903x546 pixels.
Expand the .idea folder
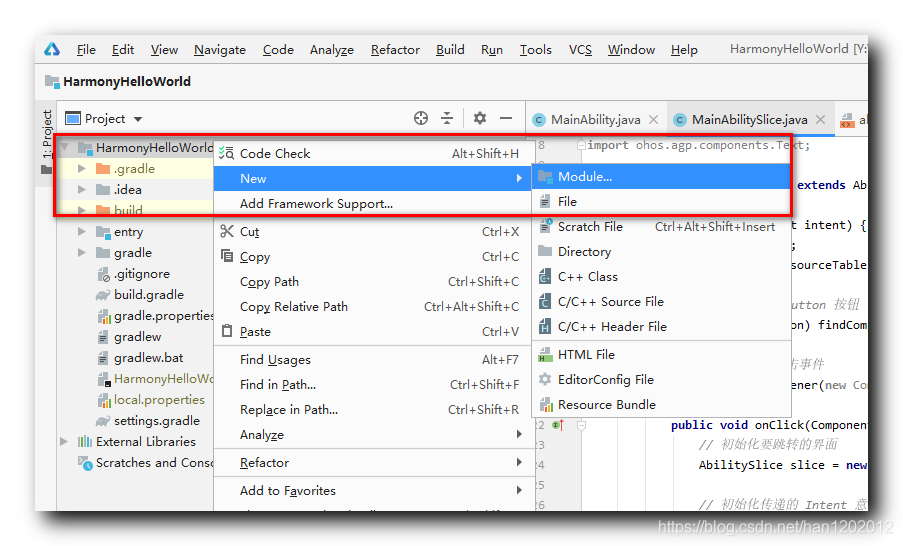click(x=82, y=189)
